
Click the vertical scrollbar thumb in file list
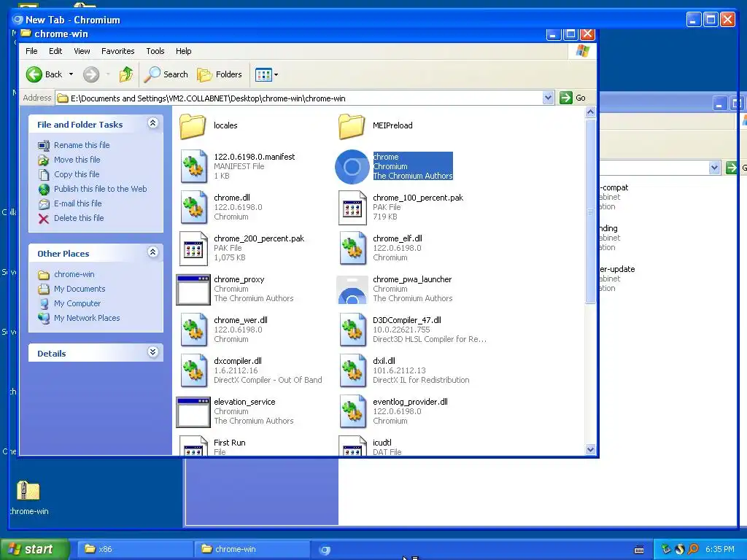pos(590,211)
